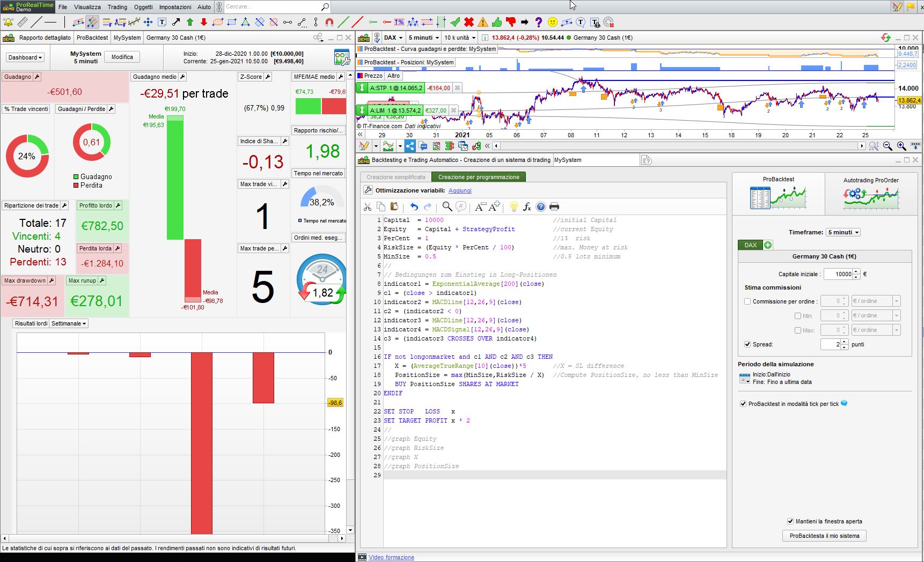This screenshot has width=924, height=562.
Task: Open the Settimanale period dropdown
Action: tap(69, 323)
